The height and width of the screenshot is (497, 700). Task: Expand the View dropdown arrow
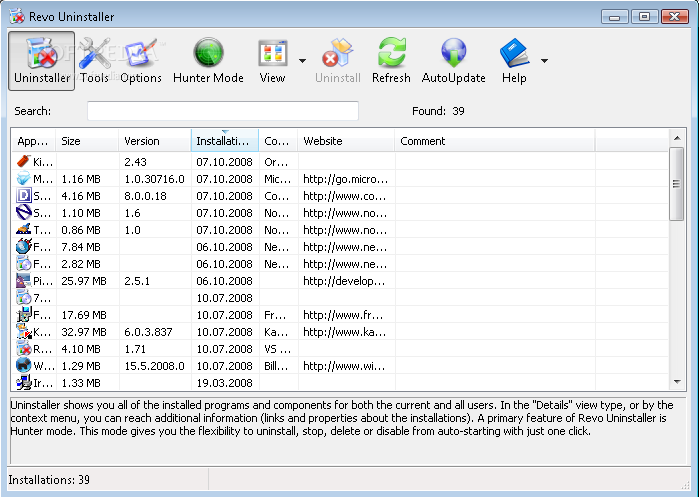point(302,61)
